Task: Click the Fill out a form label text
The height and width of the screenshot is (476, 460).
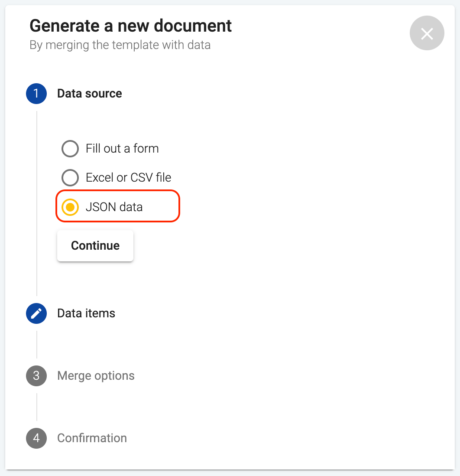Action: (121, 148)
